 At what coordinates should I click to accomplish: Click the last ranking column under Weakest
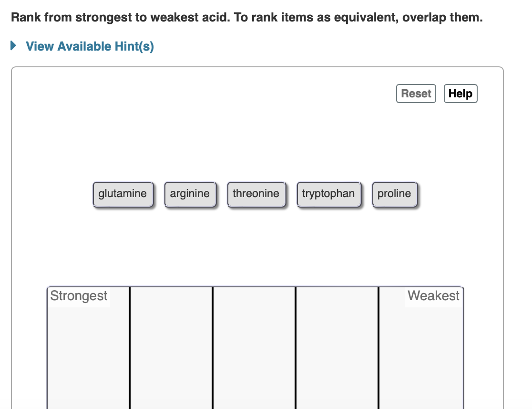tap(420, 348)
